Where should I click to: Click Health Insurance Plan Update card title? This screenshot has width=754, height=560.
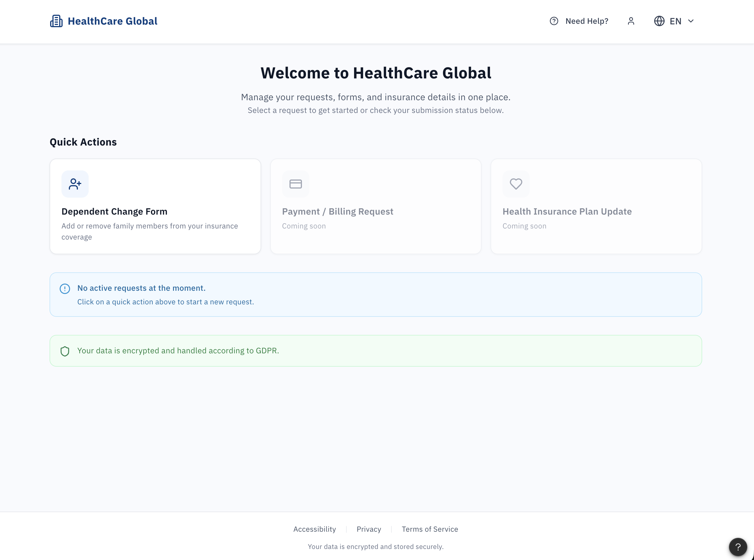[567, 211]
